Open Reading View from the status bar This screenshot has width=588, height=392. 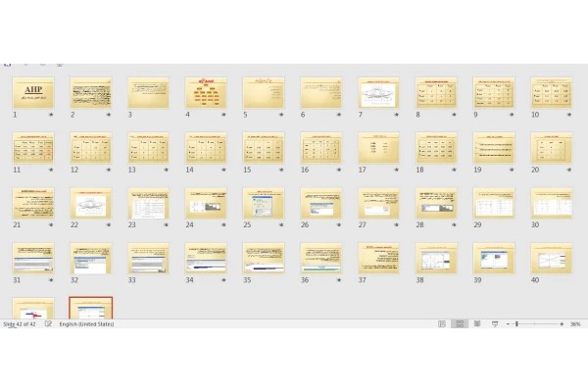[477, 323]
